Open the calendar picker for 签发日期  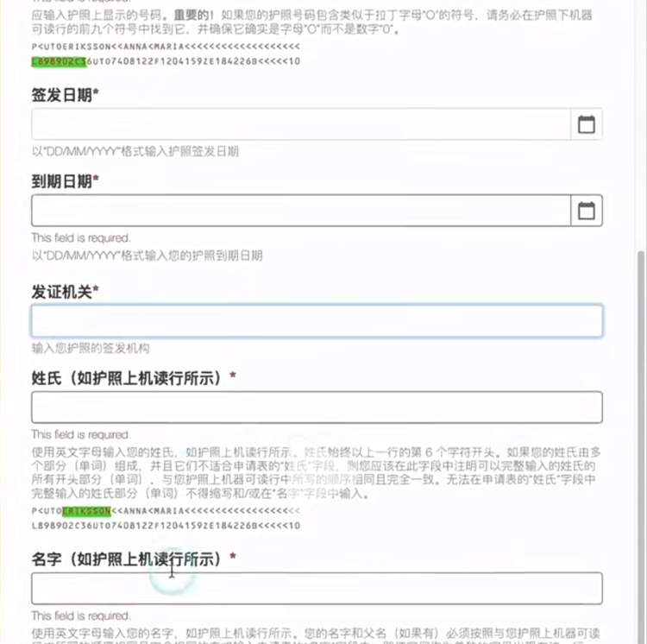click(x=587, y=124)
